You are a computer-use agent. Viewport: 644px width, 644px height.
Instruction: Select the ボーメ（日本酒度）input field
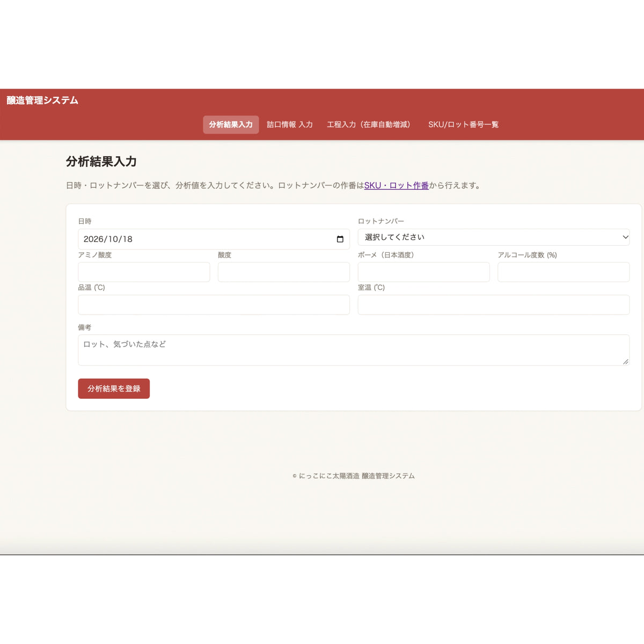424,272
